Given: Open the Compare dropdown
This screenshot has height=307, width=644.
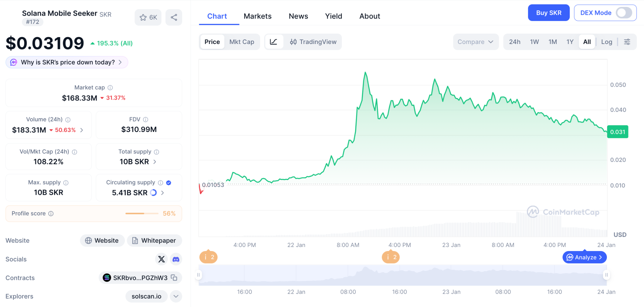Looking at the screenshot, I should pos(475,42).
